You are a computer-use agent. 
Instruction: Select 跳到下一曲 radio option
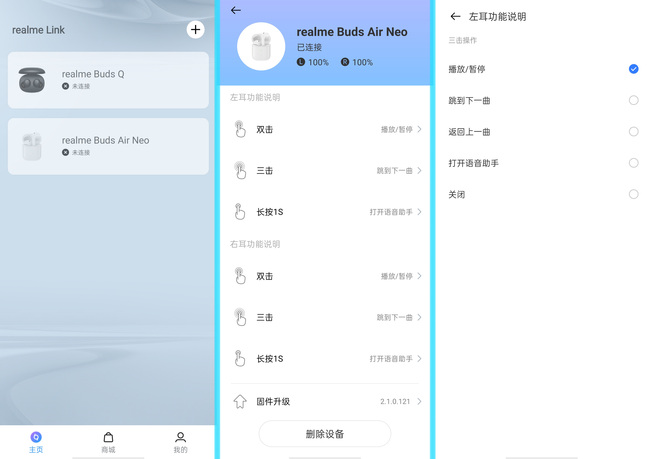point(633,100)
